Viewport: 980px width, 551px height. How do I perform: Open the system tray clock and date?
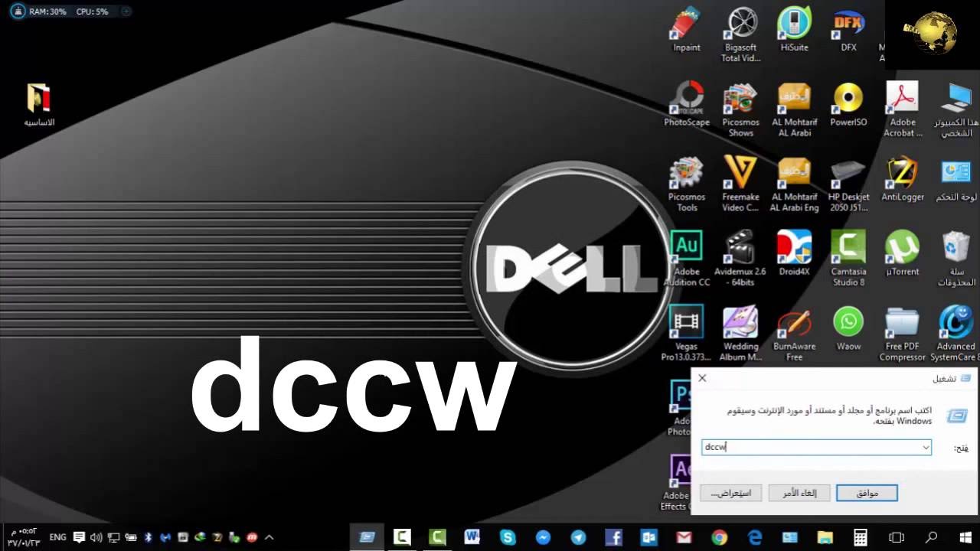(x=23, y=536)
